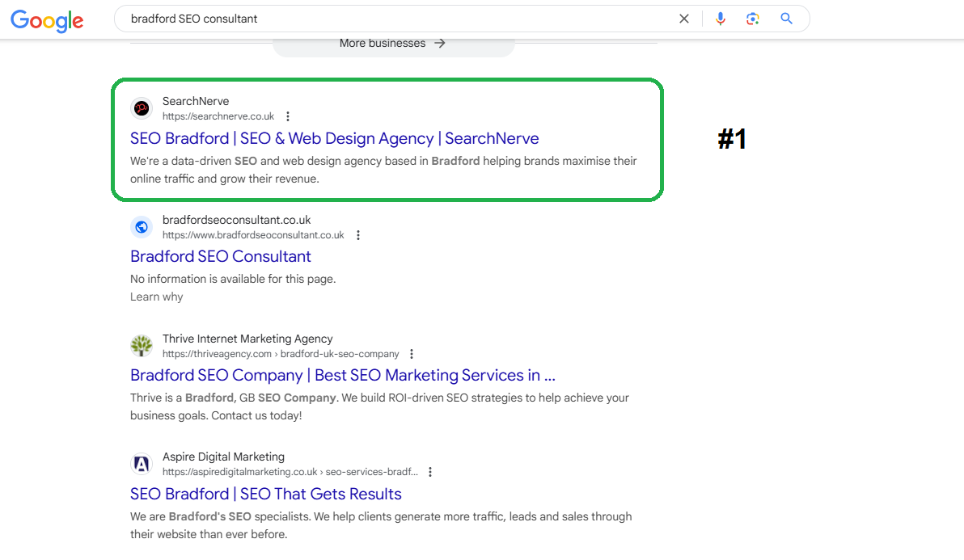
Task: Open three-dot menu beside aspiredigitalmarketing.co.uk URL
Action: 429,472
